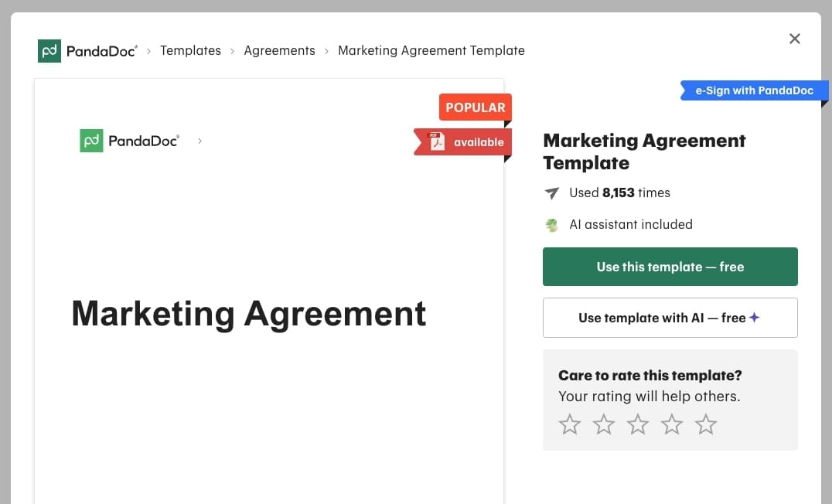Click 'Use this template — free'
832x504 pixels.
(670, 267)
